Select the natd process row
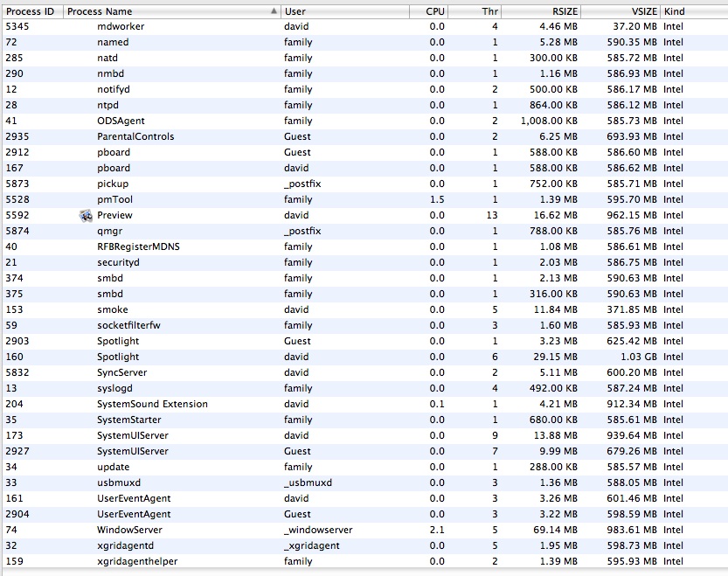The height and width of the screenshot is (576, 728). 364,58
